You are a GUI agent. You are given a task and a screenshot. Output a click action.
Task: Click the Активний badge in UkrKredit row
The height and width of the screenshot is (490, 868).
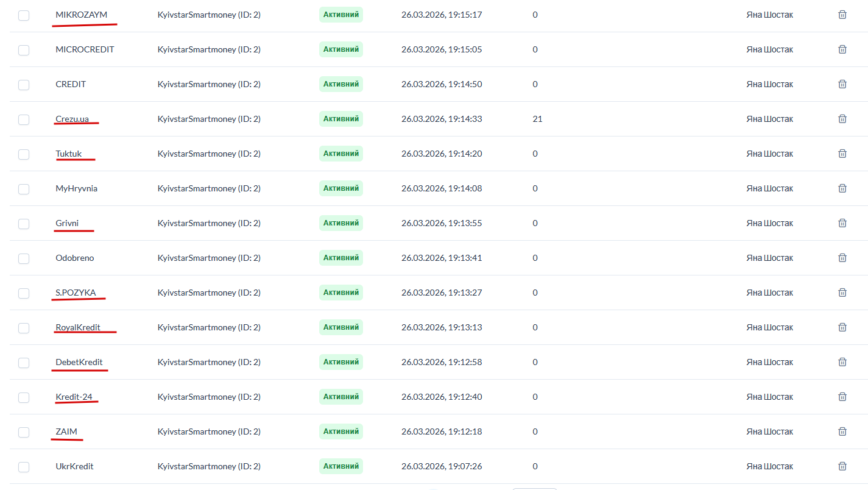coord(341,466)
